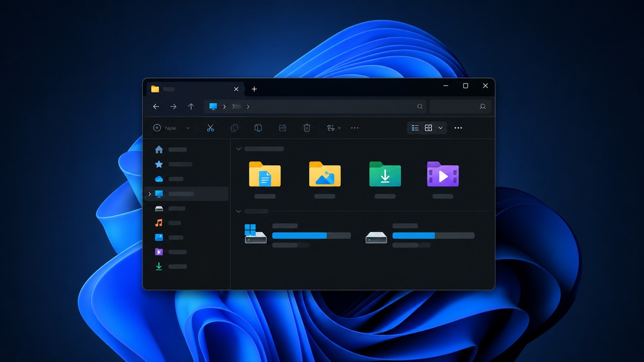
Task: Expand the chevron right after the address bar monitor icon
Action: (x=224, y=107)
